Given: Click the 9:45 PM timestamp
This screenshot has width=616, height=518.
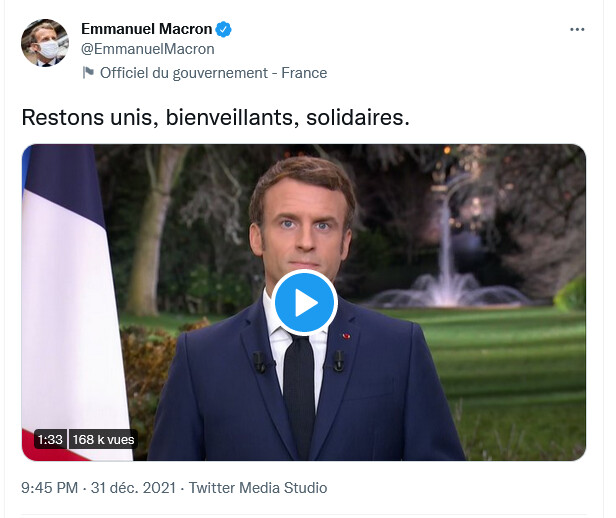Looking at the screenshot, I should [50, 488].
